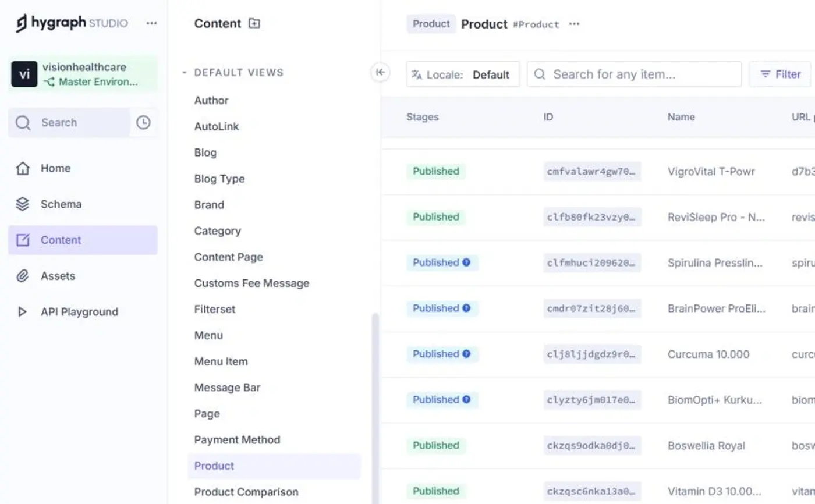Image resolution: width=815 pixels, height=504 pixels.
Task: Click the Hygraph Studio logo
Action: tap(72, 23)
